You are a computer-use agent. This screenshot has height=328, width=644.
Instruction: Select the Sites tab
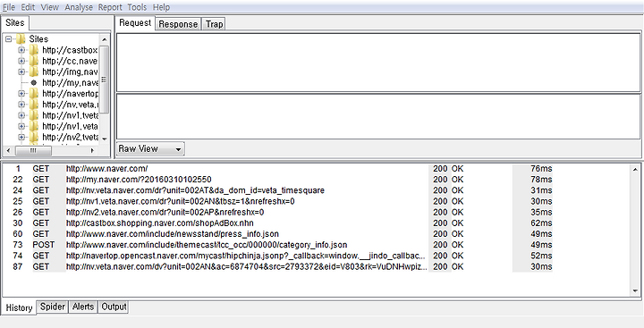(15, 23)
